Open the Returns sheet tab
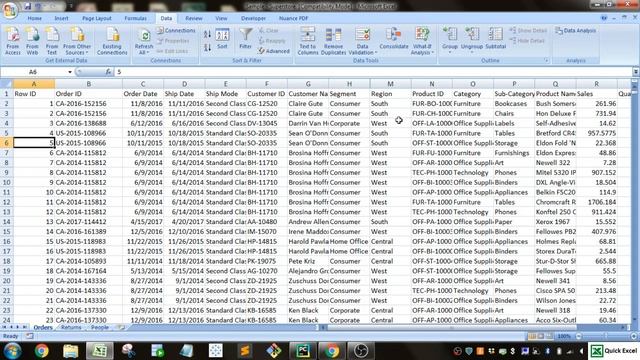The height and width of the screenshot is (360, 640). tap(71, 327)
